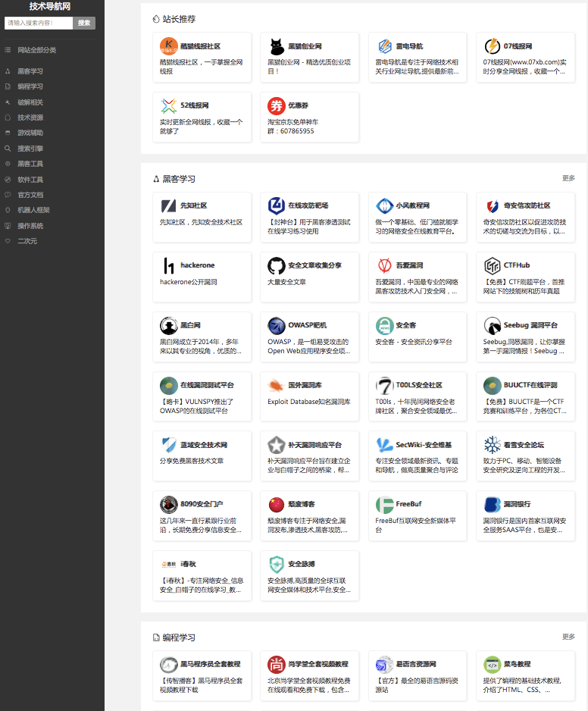Open the 蓝域安全技术网 card title

(204, 445)
